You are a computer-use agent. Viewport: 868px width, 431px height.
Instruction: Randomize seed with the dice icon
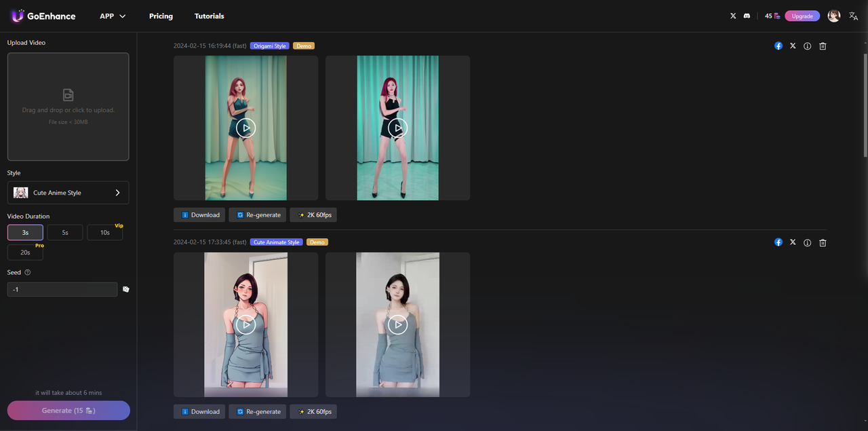click(125, 289)
